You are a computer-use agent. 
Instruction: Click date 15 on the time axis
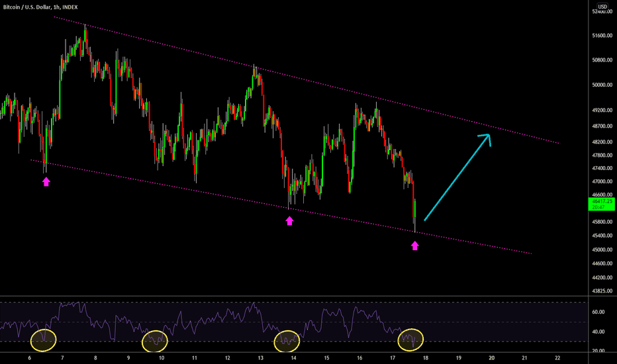point(326,358)
